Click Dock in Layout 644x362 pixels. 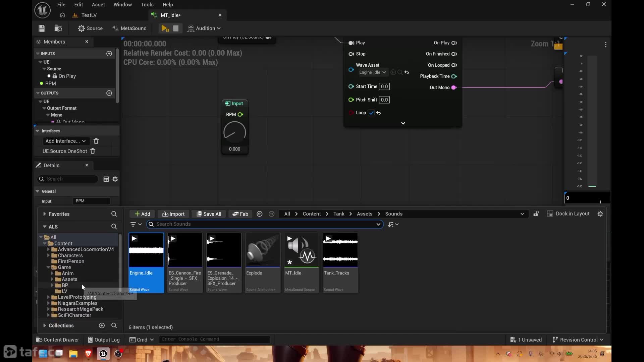click(568, 214)
